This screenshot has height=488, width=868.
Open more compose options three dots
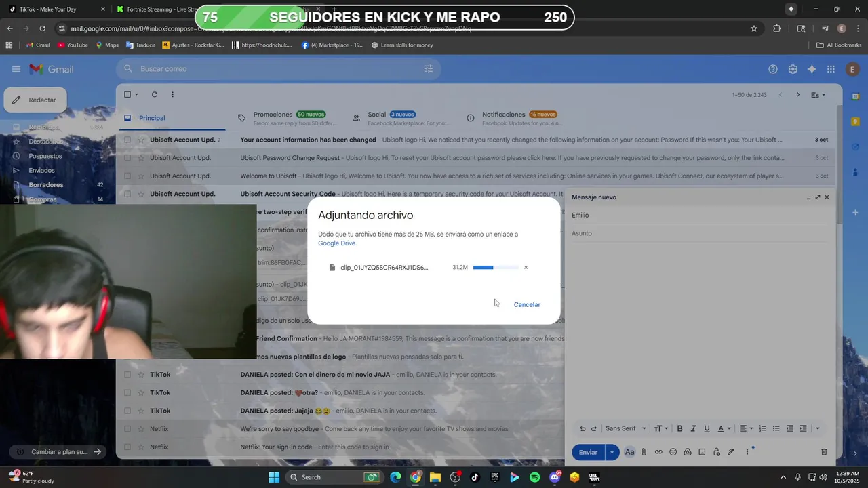(x=747, y=452)
